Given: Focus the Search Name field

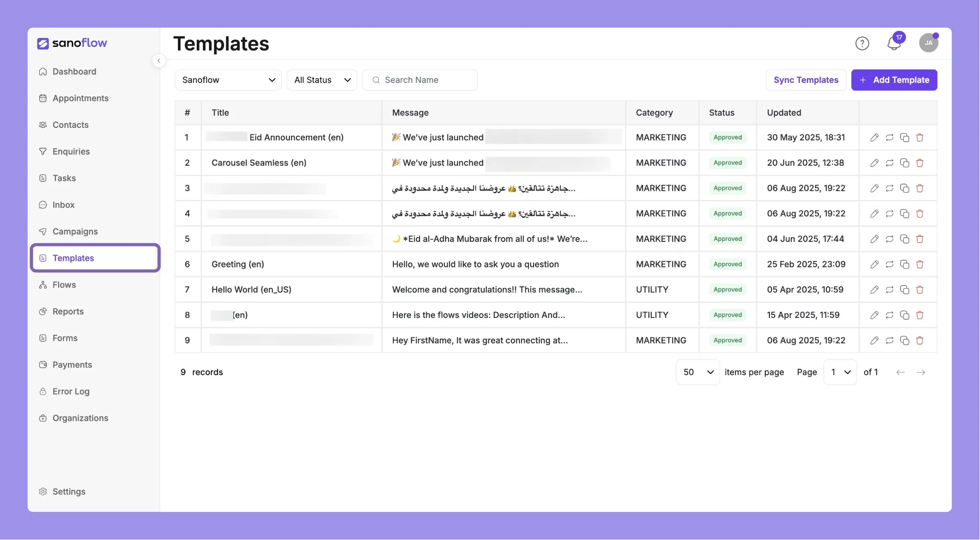Looking at the screenshot, I should tap(420, 80).
